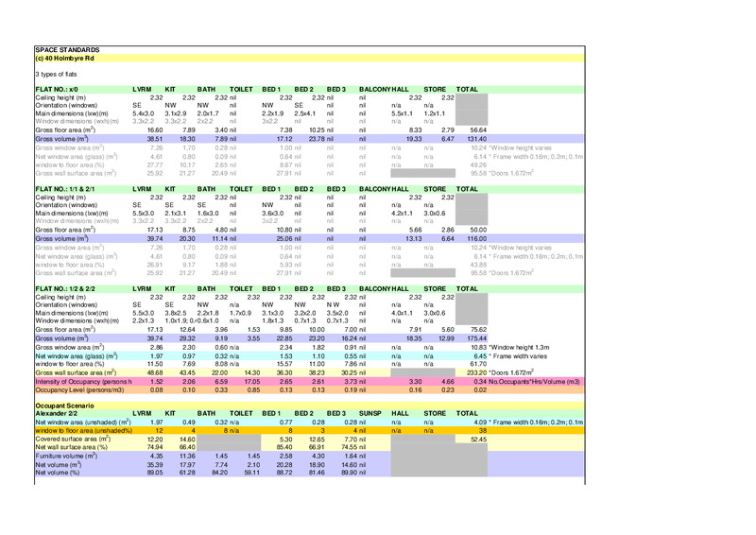Click the 'Furniture volume (m³)' row label
The width and height of the screenshot is (756, 535).
point(66,456)
